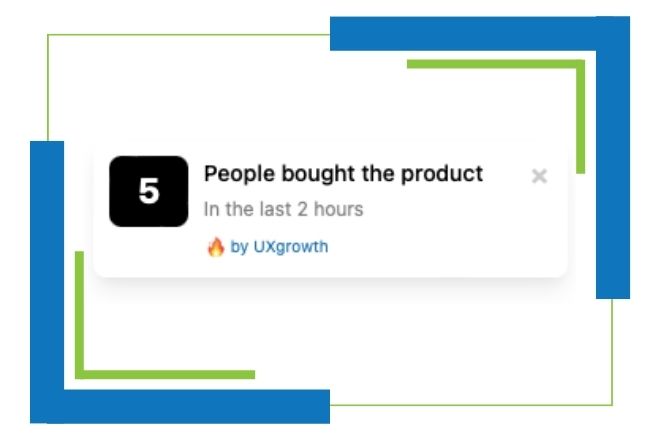Click the word hours in the subtitle

click(338, 209)
